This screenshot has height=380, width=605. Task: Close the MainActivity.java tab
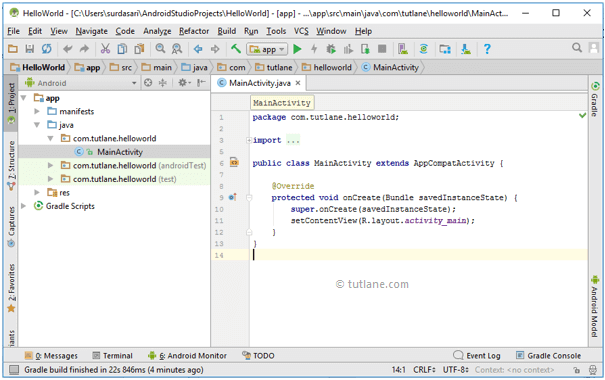[298, 83]
